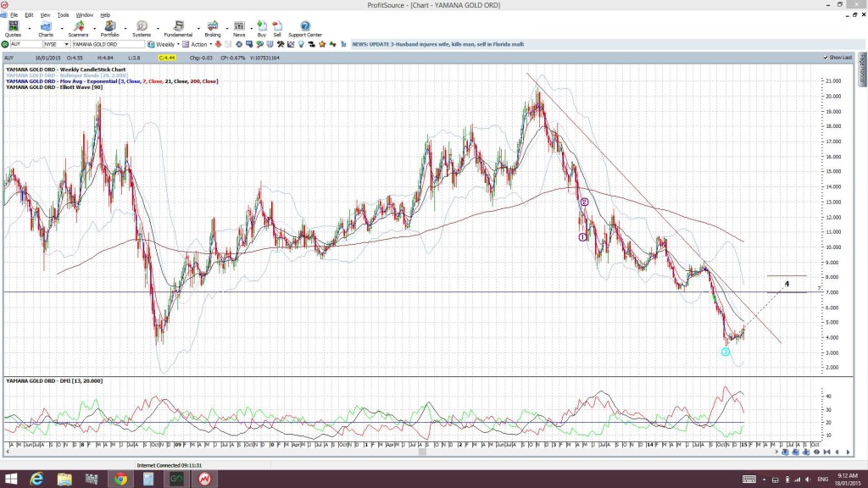Click the Mov Avg Exponential indicator label

(112, 81)
